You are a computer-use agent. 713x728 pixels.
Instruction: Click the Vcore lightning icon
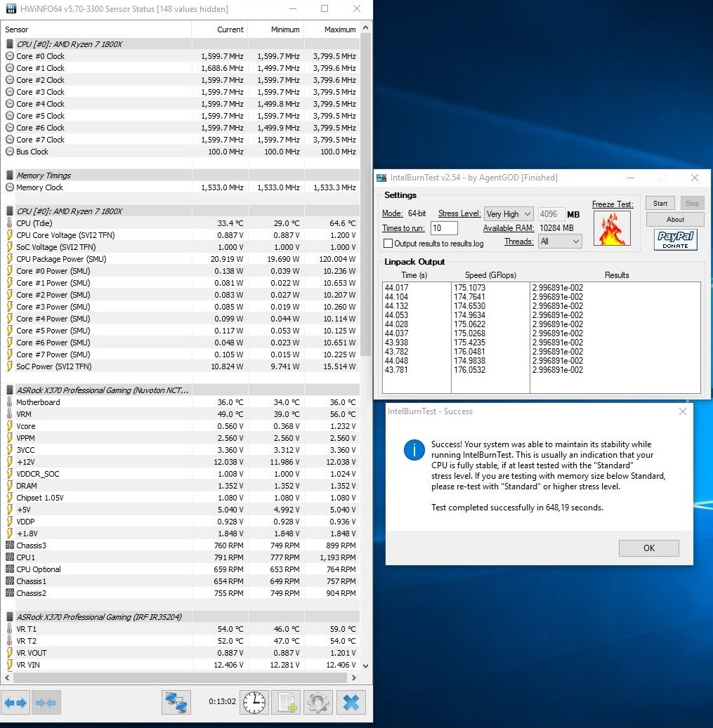(10, 426)
